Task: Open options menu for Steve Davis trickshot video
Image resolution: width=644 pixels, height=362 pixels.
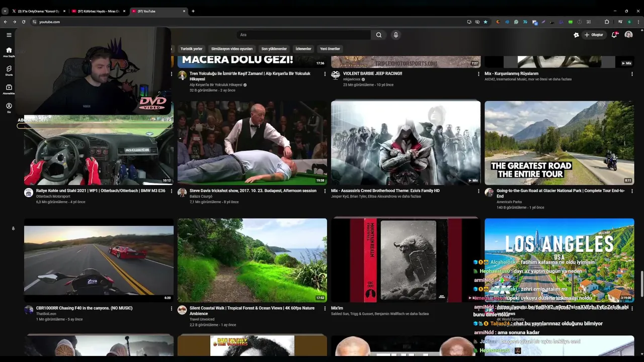Action: tap(325, 191)
